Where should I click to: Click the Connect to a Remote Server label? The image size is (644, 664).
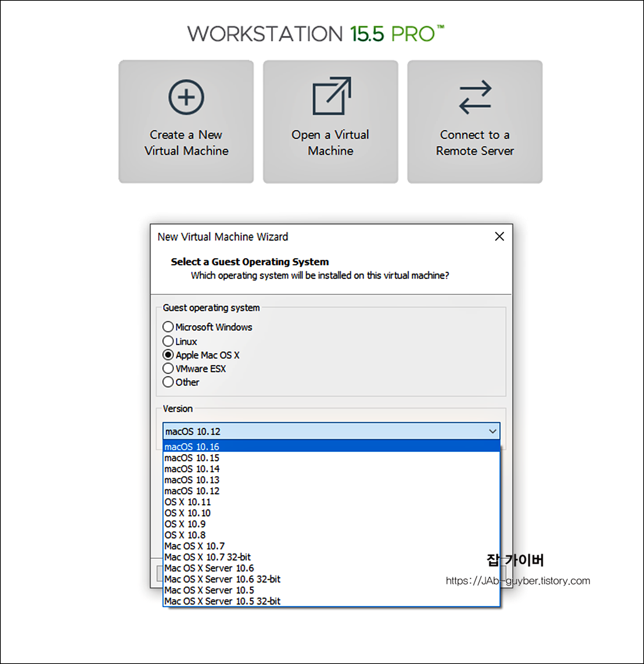[475, 143]
